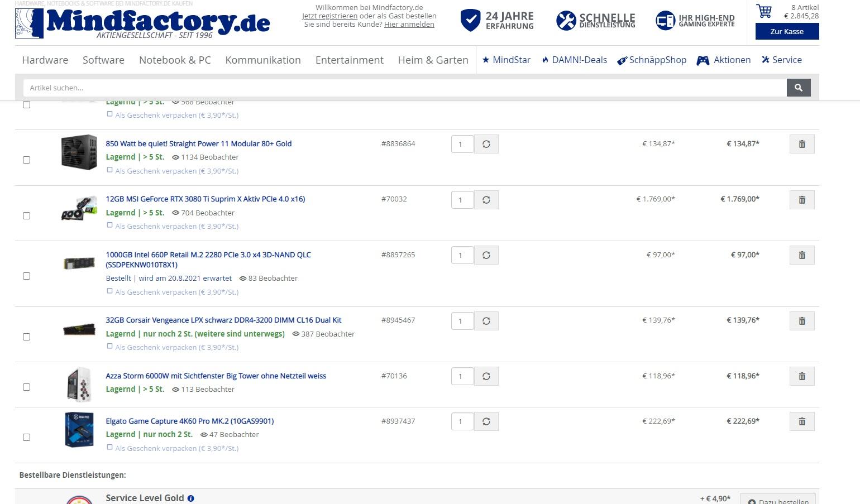Enable gift wrap for Corsair Vengeance RAM
860x504 pixels.
(109, 347)
